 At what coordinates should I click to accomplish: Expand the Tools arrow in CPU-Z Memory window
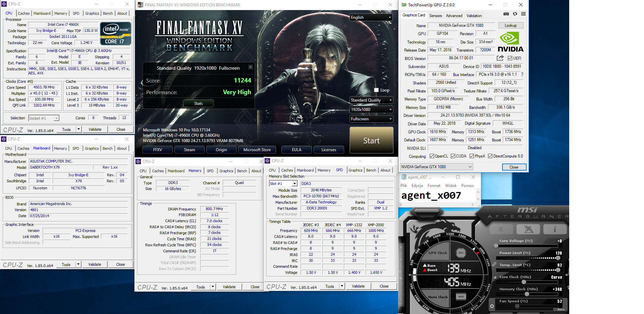[x=213, y=287]
